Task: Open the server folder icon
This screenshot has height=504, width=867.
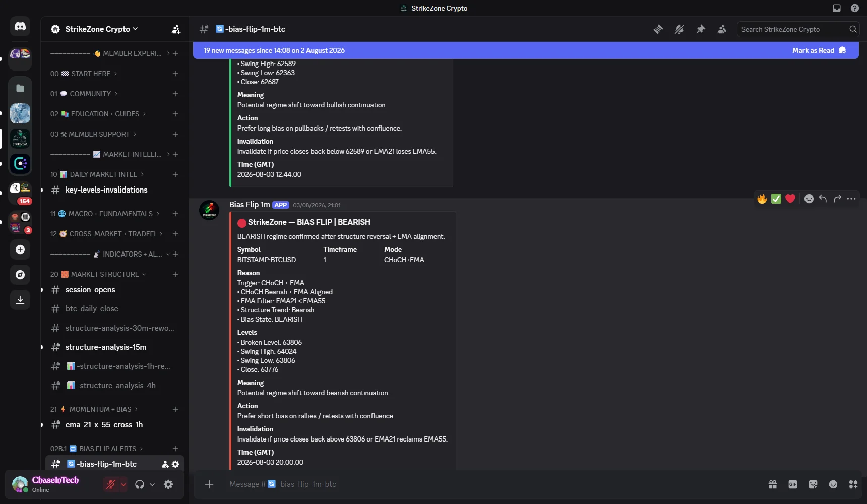Action: (x=20, y=88)
